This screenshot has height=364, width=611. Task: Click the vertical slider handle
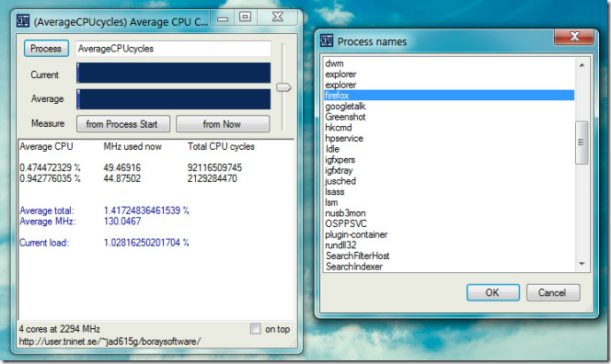[283, 87]
